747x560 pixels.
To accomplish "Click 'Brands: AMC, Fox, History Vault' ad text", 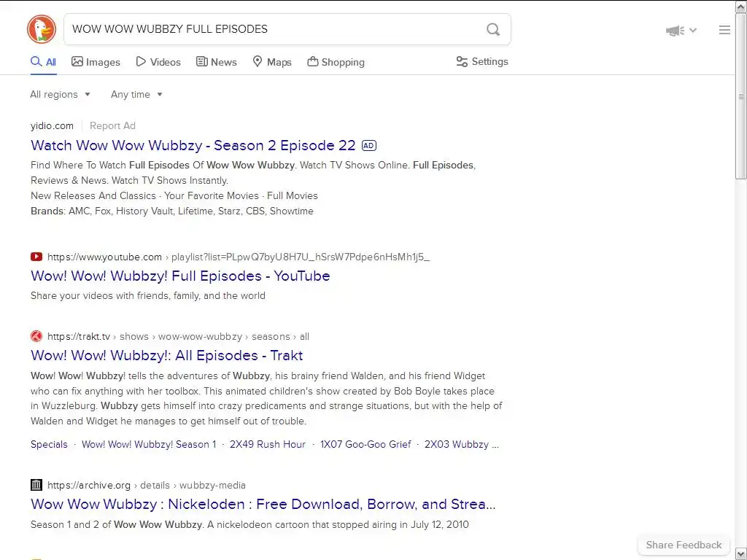I will [x=172, y=211].
